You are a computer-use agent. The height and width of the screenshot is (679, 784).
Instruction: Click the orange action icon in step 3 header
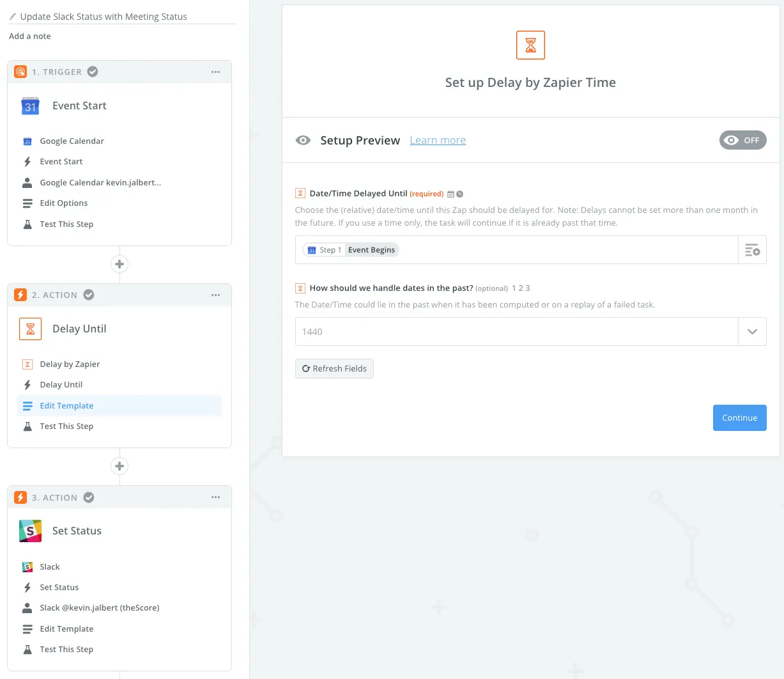click(x=20, y=497)
